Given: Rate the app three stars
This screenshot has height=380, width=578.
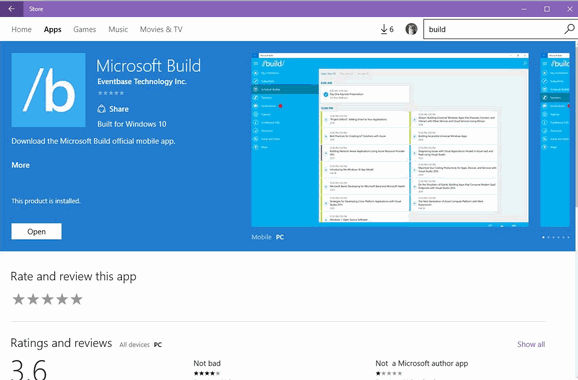Looking at the screenshot, I should click(x=47, y=299).
